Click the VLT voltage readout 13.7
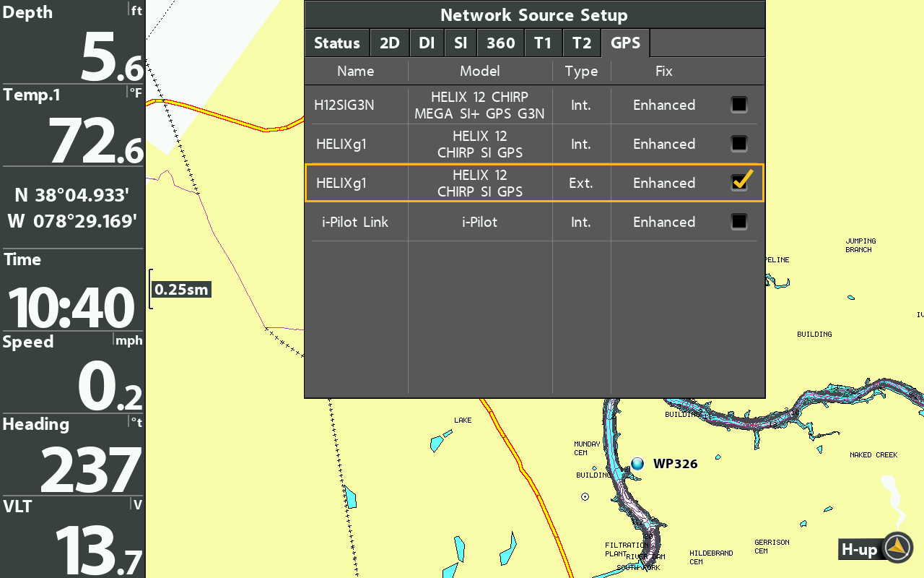Viewport: 924px width, 578px height. click(99, 551)
